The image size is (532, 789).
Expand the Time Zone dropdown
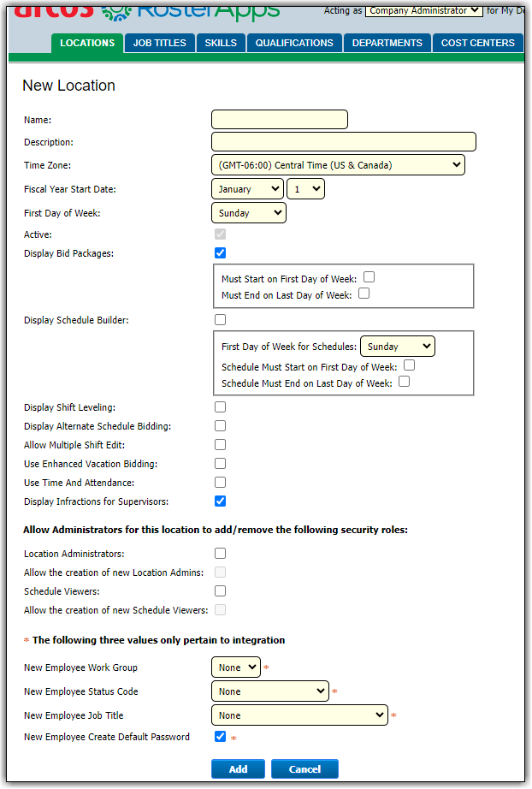point(337,165)
